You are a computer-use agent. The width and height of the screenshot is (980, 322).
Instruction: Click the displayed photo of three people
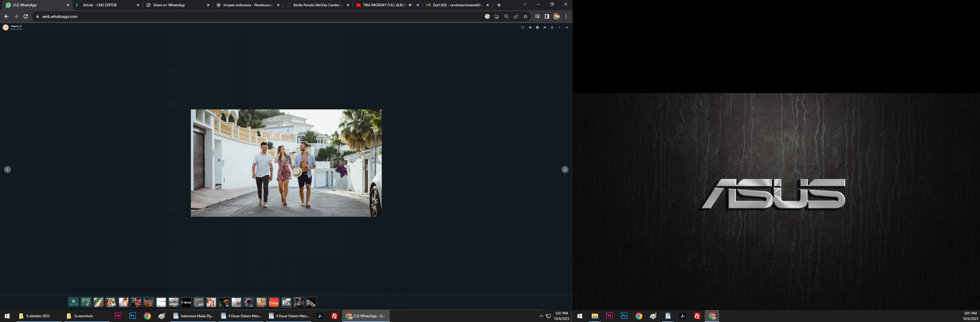pos(286,163)
